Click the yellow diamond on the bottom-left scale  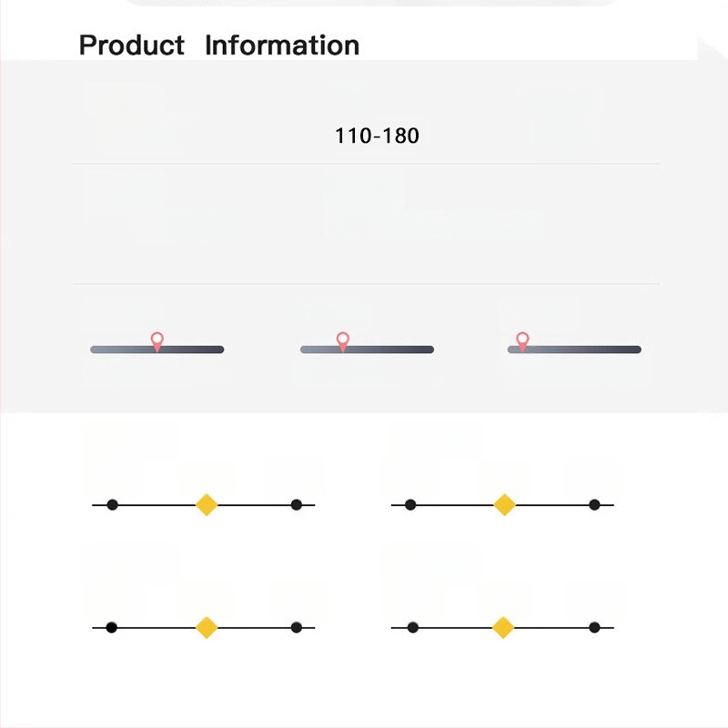207,627
